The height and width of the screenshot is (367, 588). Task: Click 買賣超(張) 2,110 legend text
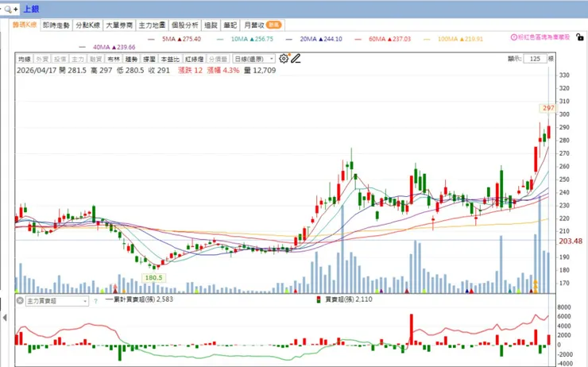click(x=348, y=299)
